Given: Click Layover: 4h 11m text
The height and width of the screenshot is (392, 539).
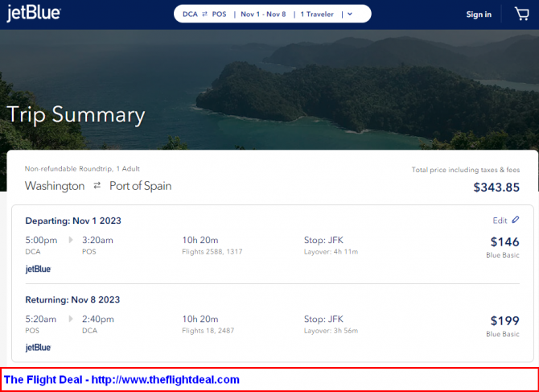Looking at the screenshot, I should point(331,252).
